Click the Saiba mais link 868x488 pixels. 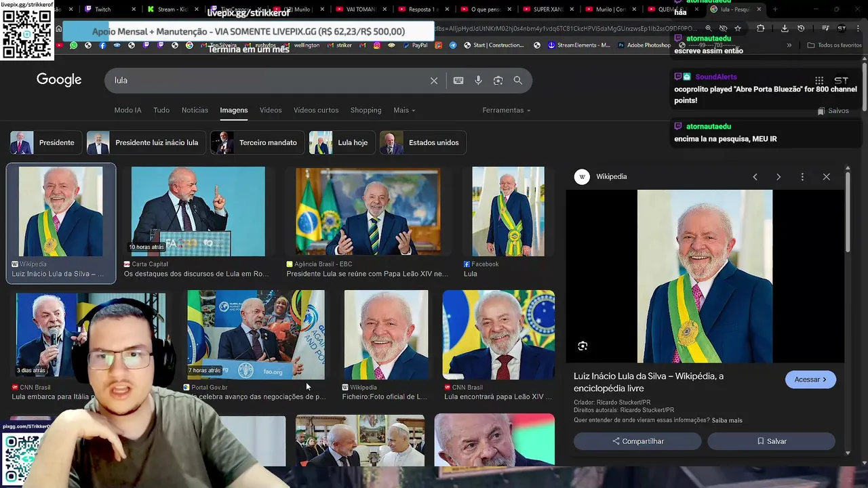727,420
